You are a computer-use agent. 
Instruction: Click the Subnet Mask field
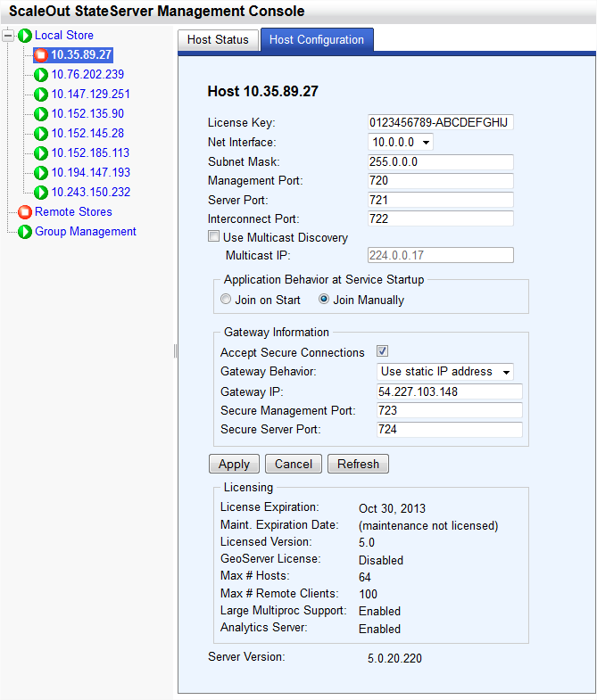coord(441,161)
